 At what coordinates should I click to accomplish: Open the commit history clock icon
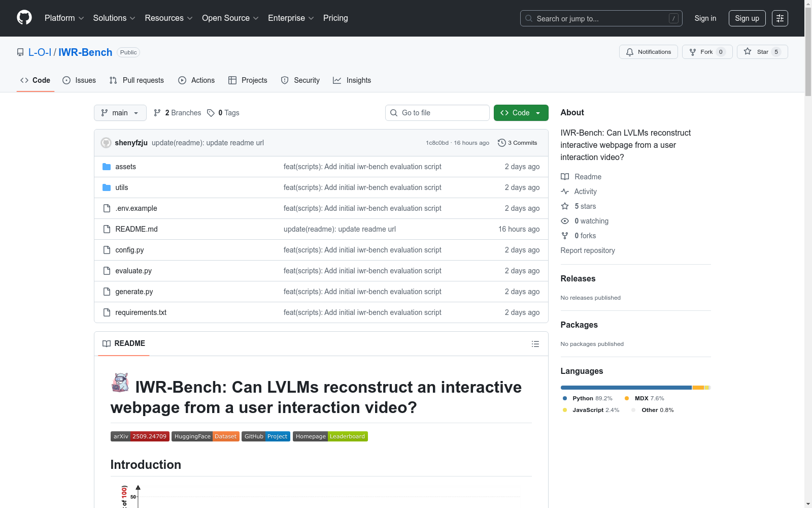pyautogui.click(x=502, y=143)
